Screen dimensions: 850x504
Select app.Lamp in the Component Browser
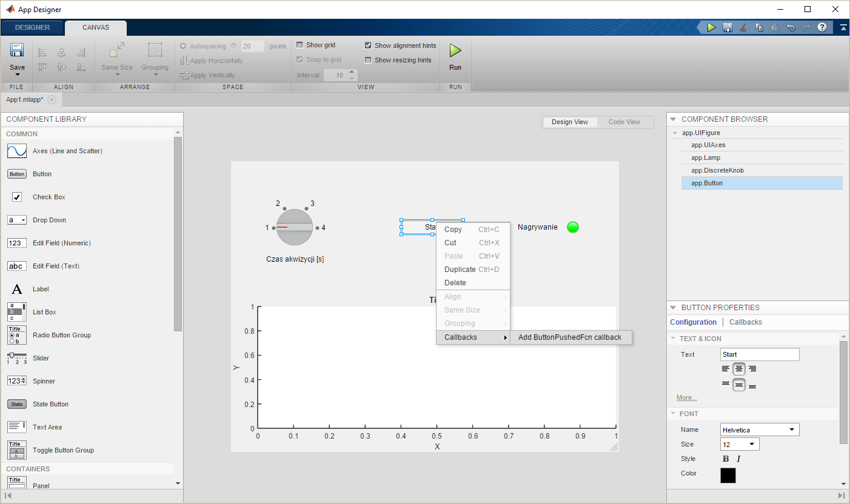coord(705,157)
